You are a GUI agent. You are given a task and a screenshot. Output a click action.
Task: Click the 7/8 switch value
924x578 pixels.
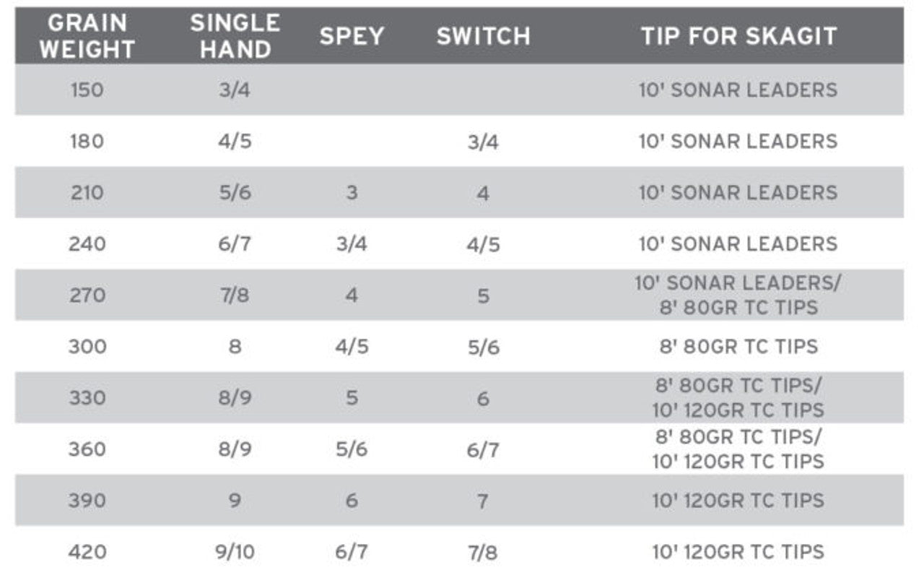coord(483,553)
